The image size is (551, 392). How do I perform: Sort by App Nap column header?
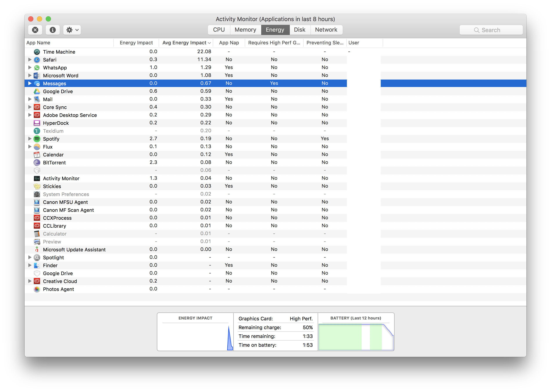point(229,43)
